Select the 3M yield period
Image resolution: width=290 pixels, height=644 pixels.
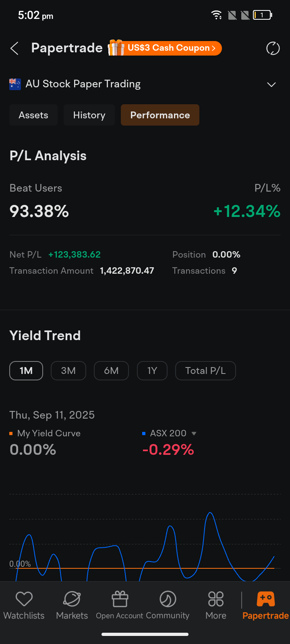point(68,371)
